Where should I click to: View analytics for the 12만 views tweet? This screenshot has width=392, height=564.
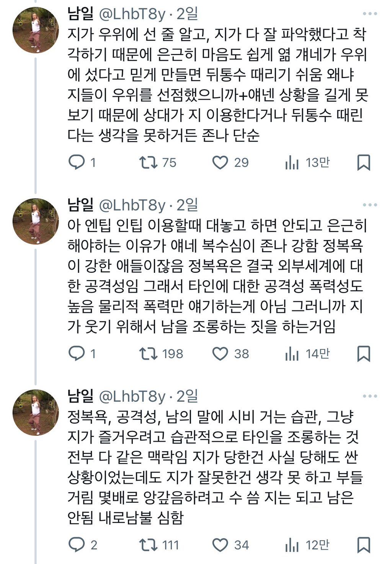point(292,544)
